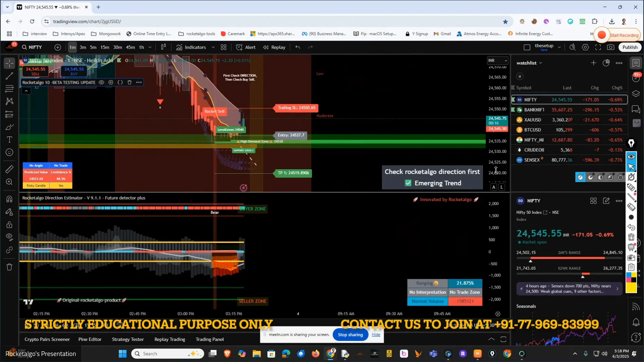Open the INR currency dropdown
The height and width of the screenshot is (362, 644).
pos(497,61)
